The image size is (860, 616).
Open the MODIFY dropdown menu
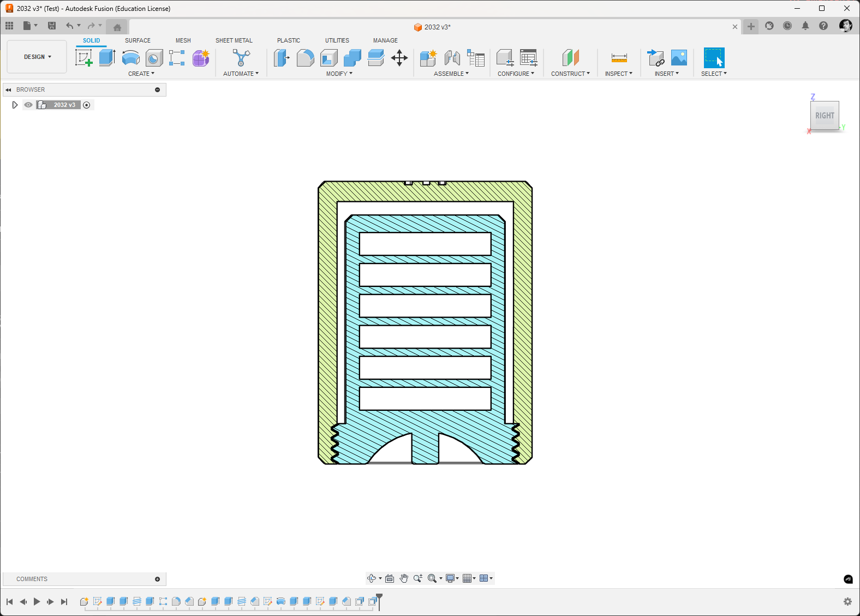[339, 74]
